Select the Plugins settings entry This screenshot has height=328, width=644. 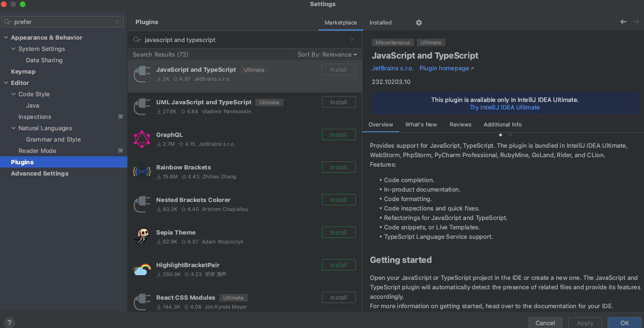tap(64, 162)
